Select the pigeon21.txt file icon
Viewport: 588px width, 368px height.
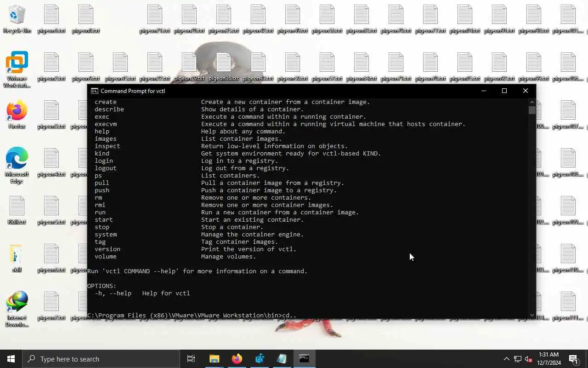155,19
